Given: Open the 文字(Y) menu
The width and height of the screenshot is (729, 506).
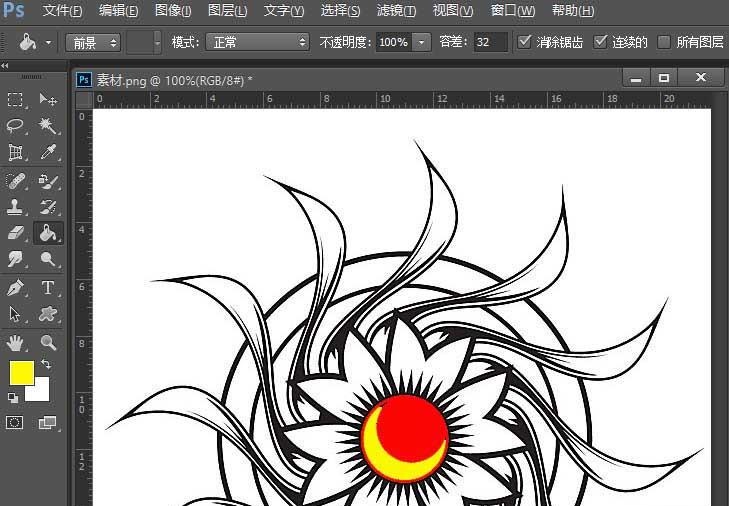Looking at the screenshot, I should 284,10.
